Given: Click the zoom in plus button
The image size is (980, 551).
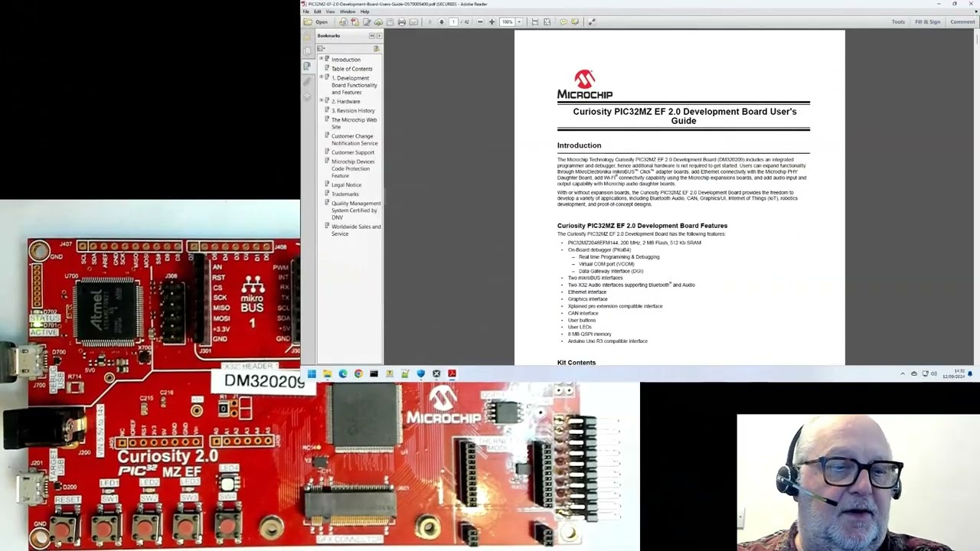Looking at the screenshot, I should click(x=492, y=22).
